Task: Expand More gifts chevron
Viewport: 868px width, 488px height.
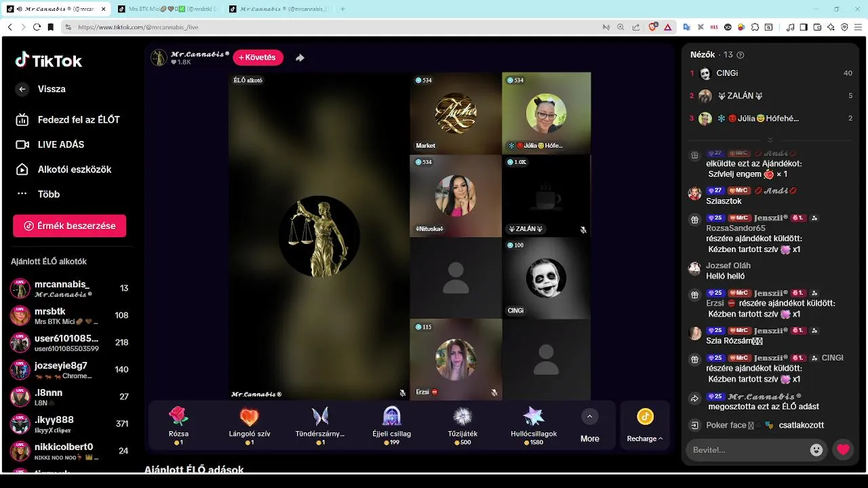Action: (x=589, y=416)
